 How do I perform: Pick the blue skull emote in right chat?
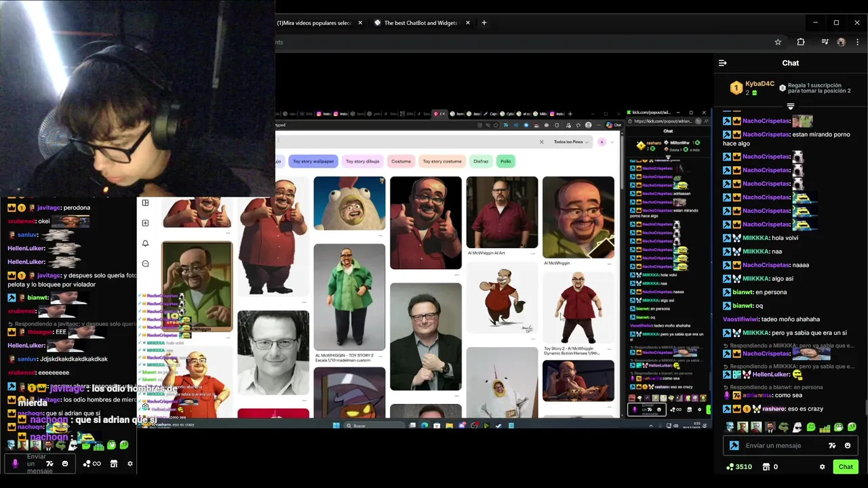[x=729, y=427]
